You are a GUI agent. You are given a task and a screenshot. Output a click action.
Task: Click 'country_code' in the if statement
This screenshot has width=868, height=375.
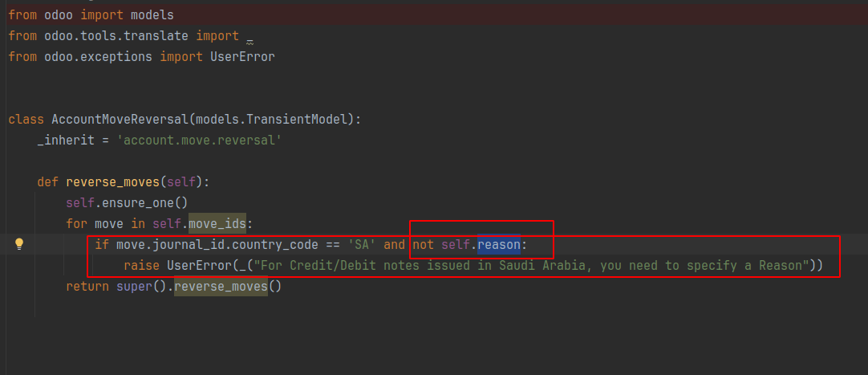click(276, 244)
